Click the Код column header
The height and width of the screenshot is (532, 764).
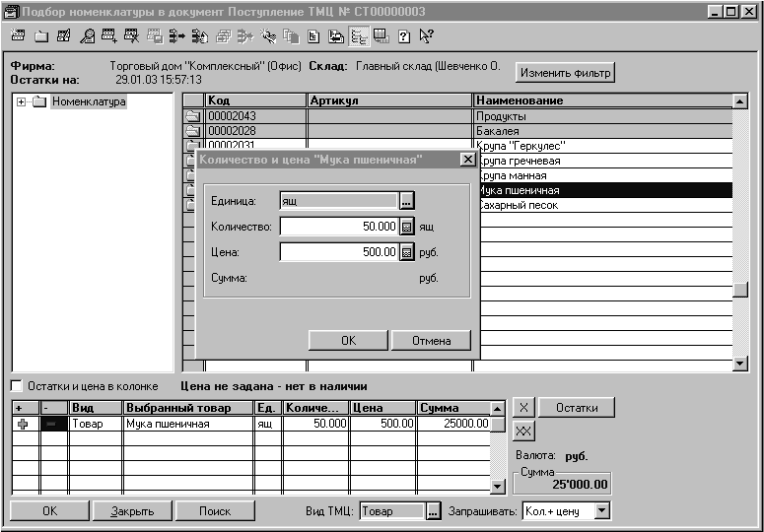255,100
